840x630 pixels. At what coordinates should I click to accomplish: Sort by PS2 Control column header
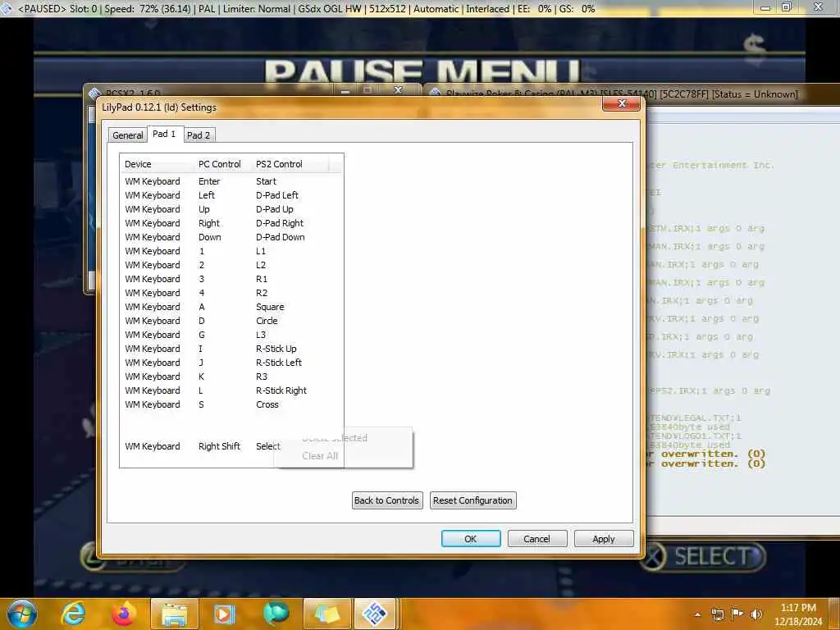(291, 164)
